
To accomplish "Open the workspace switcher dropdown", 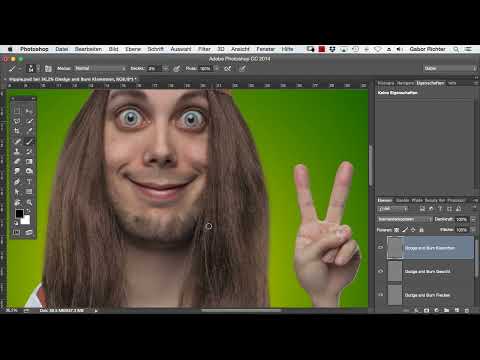I will click(450, 68).
